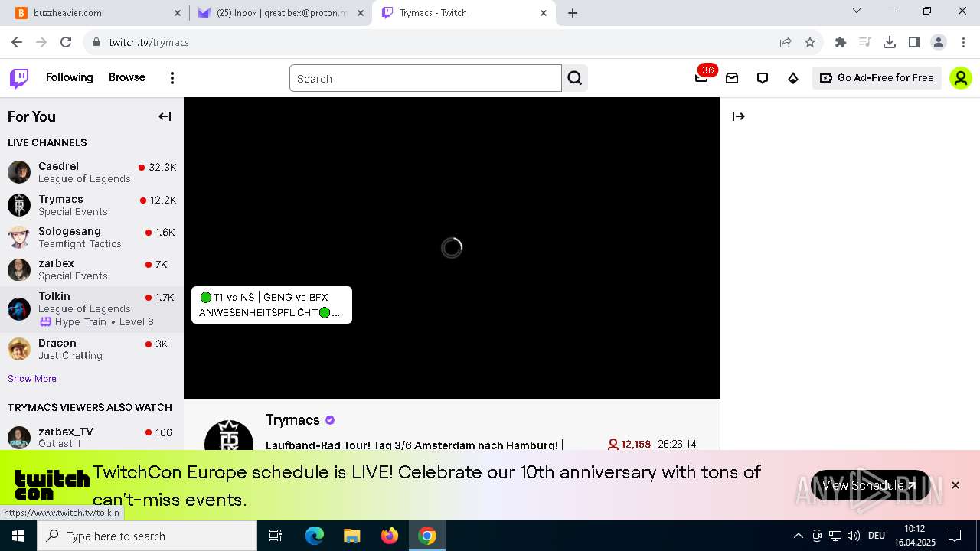
Task: Open the tab search dropdown
Action: [857, 11]
